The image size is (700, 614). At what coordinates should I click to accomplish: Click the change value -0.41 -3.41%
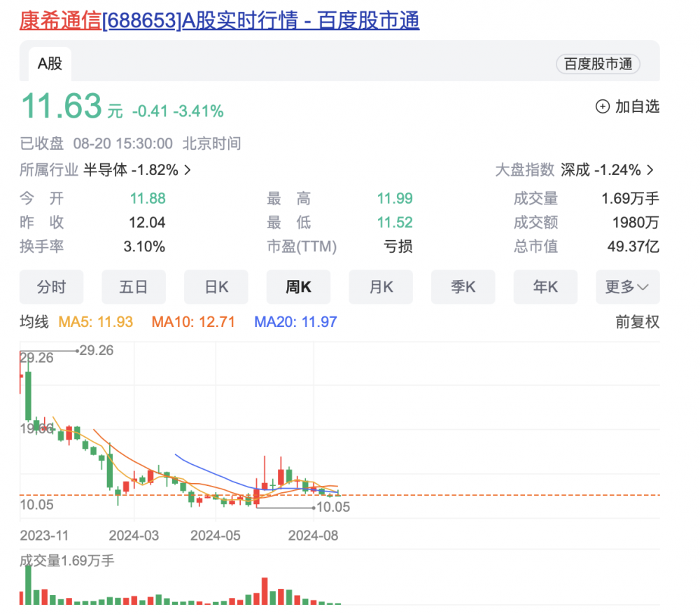click(178, 111)
